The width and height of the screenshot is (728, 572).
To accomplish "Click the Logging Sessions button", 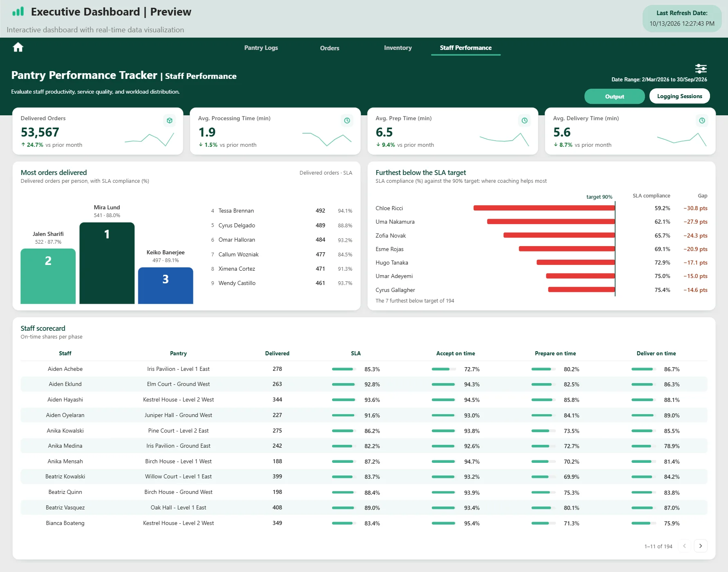I will click(680, 96).
